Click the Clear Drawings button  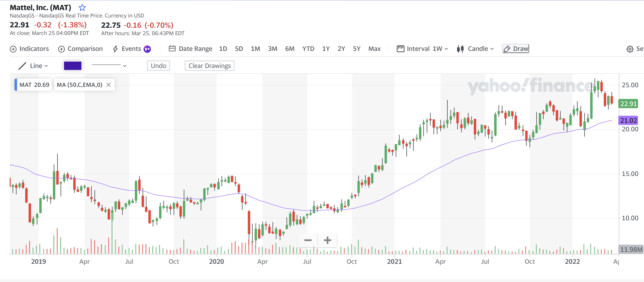(209, 66)
